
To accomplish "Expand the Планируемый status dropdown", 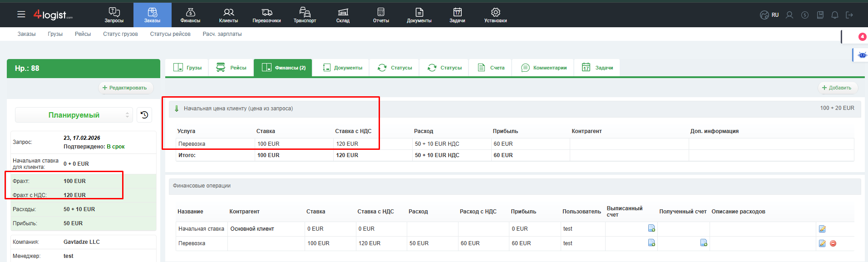I will pyautogui.click(x=74, y=115).
